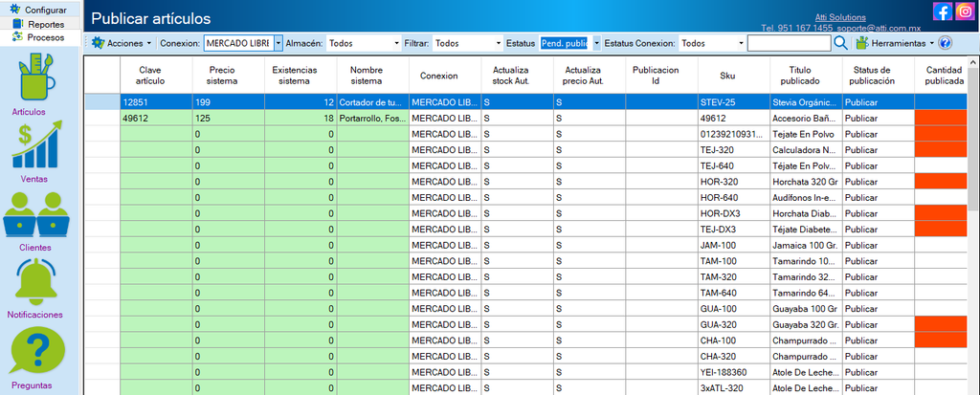Click the search text field
The height and width of the screenshot is (395, 980).
click(790, 43)
